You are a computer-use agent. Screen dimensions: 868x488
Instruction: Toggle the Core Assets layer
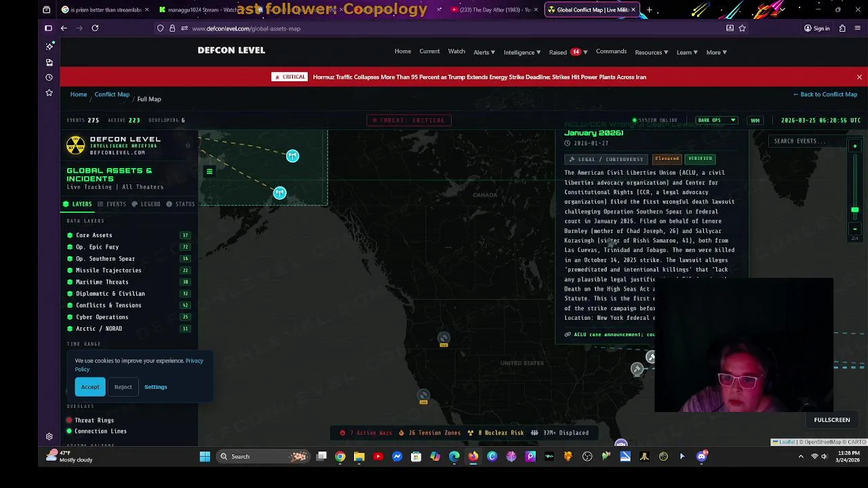pyautogui.click(x=127, y=235)
